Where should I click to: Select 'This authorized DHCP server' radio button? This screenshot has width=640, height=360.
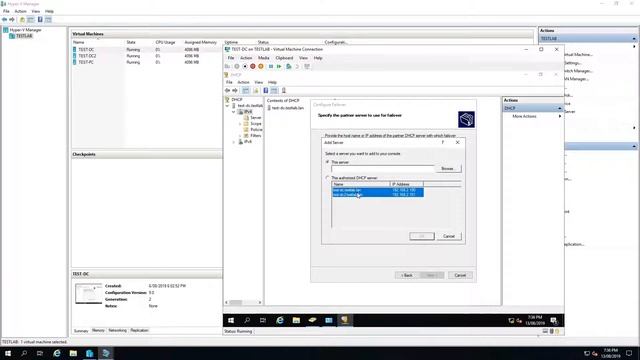pyautogui.click(x=327, y=178)
